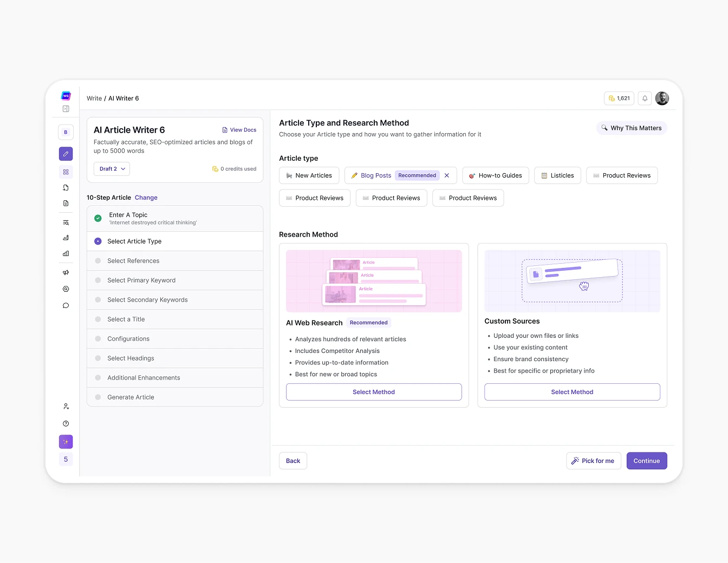Open the AI sparkles icon in the sidebar
728x563 pixels.
pyautogui.click(x=66, y=442)
